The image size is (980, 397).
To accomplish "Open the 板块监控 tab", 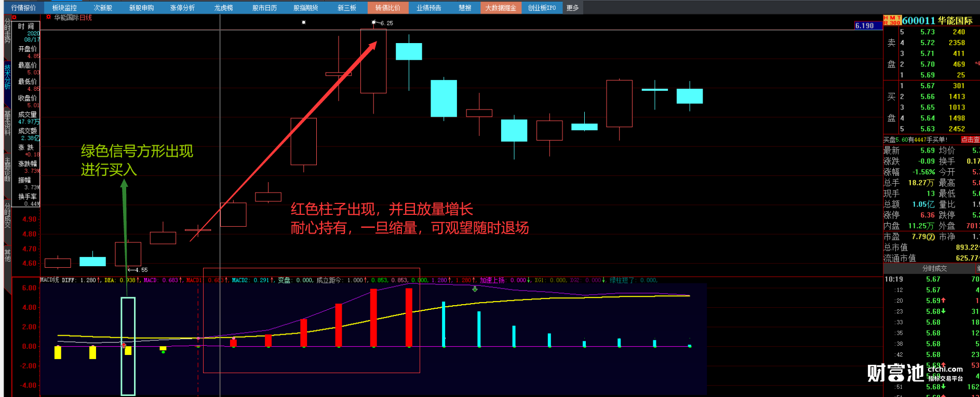I will (x=64, y=8).
